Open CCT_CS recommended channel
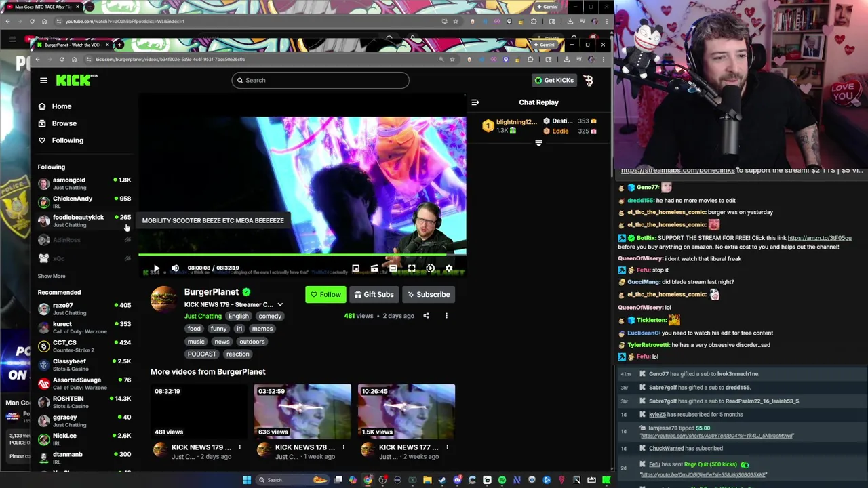 coord(84,346)
